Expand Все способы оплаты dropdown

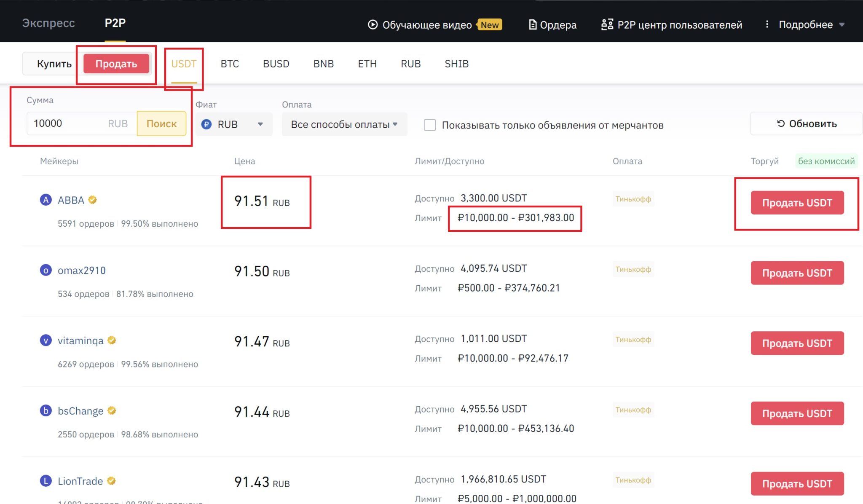344,124
